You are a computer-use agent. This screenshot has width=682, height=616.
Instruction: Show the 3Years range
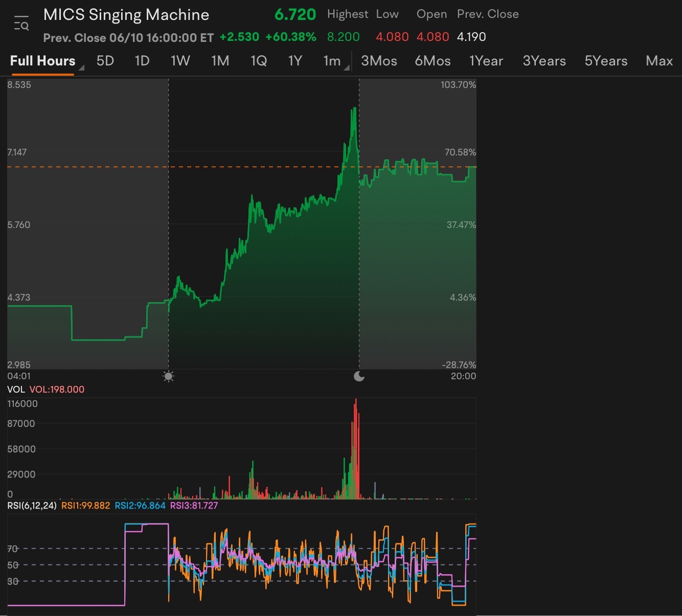544,61
